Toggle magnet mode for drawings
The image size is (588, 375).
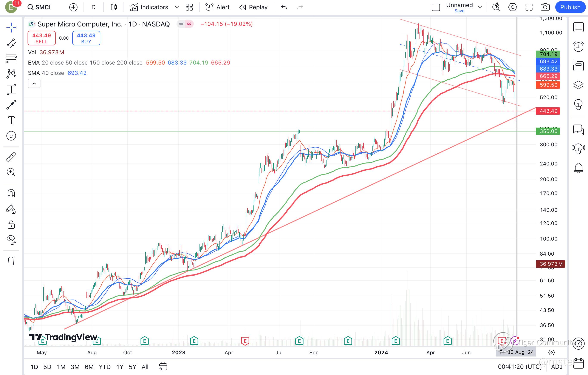(11, 193)
